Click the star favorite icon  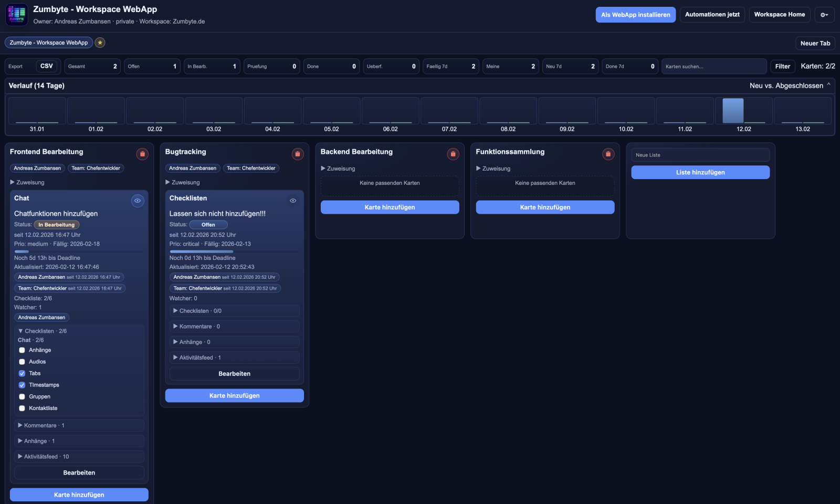click(x=100, y=43)
